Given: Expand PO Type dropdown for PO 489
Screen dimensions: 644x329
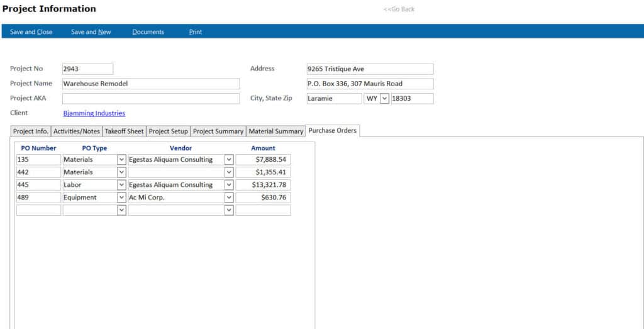Looking at the screenshot, I should (121, 198).
